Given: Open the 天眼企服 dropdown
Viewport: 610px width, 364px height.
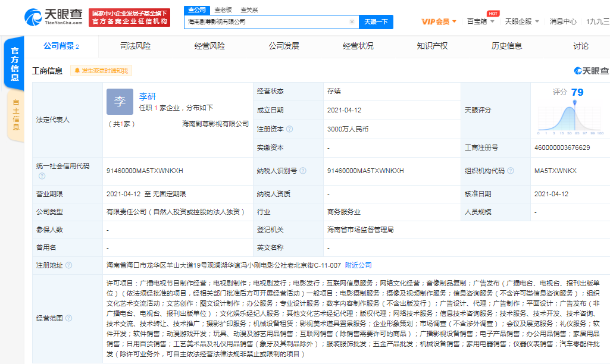Looking at the screenshot, I should 522,22.
